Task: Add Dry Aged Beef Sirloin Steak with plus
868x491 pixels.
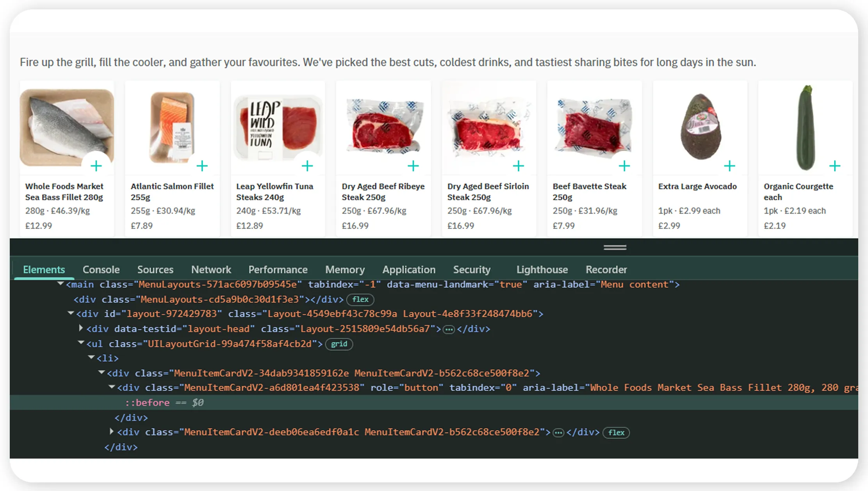Action: (x=519, y=166)
